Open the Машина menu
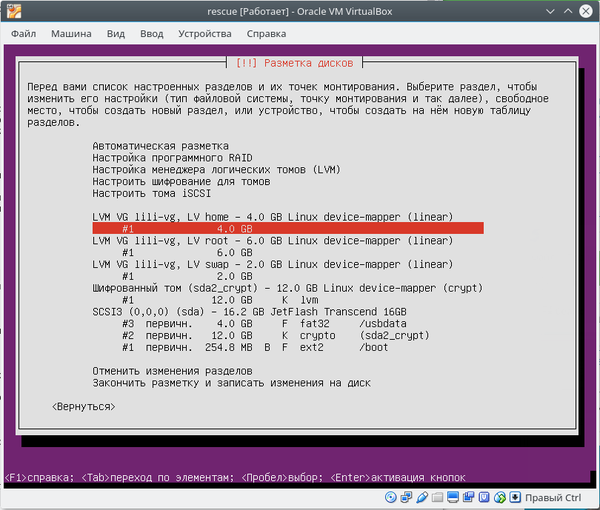This screenshot has height=510, width=600. pyautogui.click(x=71, y=34)
